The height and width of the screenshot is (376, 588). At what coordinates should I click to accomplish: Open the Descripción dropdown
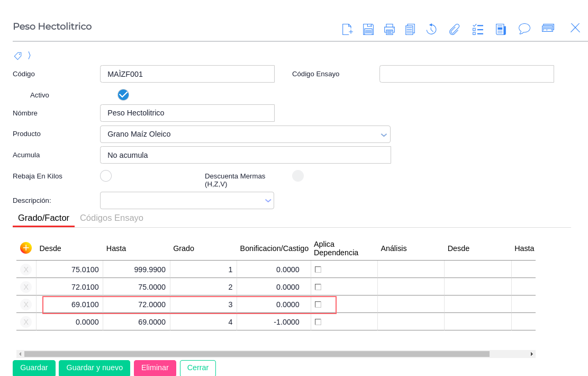click(268, 201)
